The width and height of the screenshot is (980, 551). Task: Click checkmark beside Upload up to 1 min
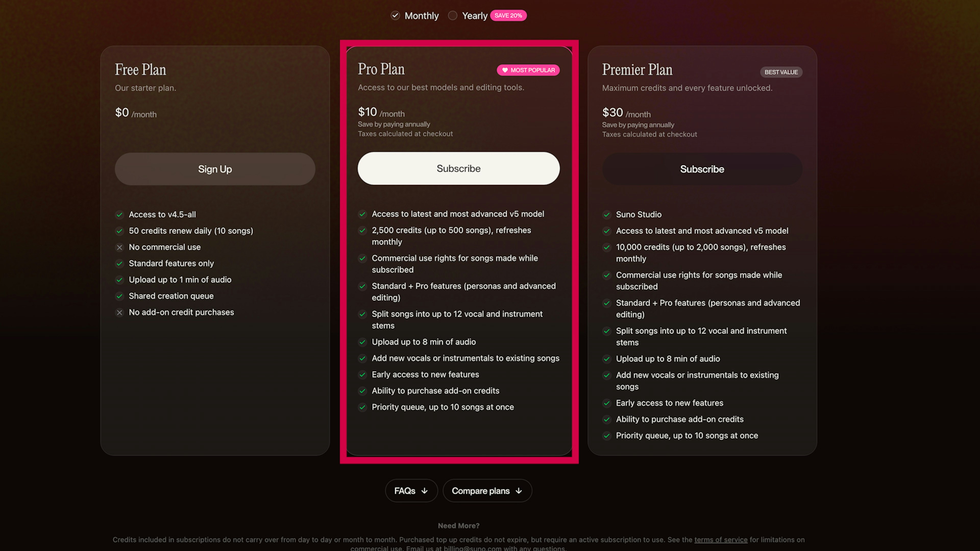point(119,280)
